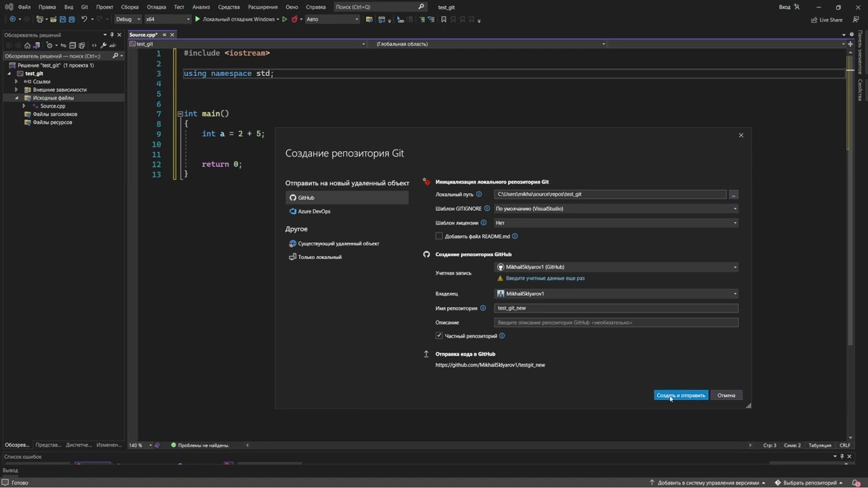Image resolution: width=868 pixels, height=488 pixels.
Task: Select Файлы заголовков folder
Action: (x=55, y=115)
